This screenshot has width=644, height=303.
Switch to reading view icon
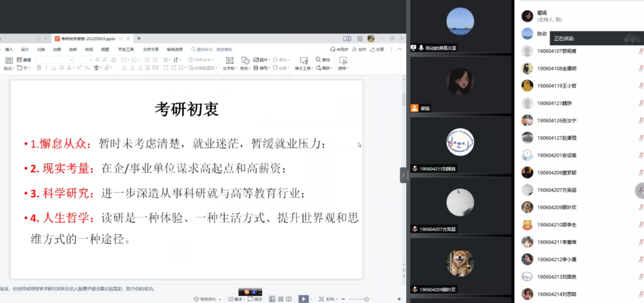click(289, 299)
